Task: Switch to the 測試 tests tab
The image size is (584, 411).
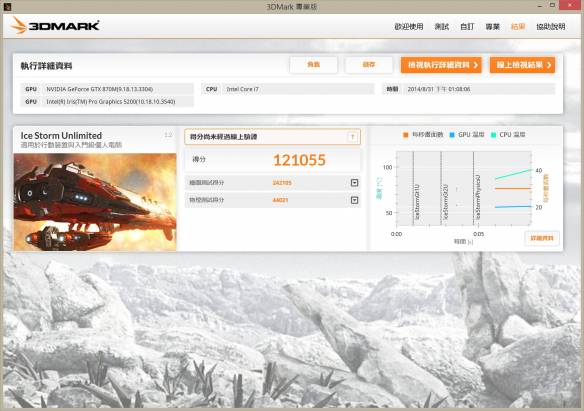Action: [442, 27]
